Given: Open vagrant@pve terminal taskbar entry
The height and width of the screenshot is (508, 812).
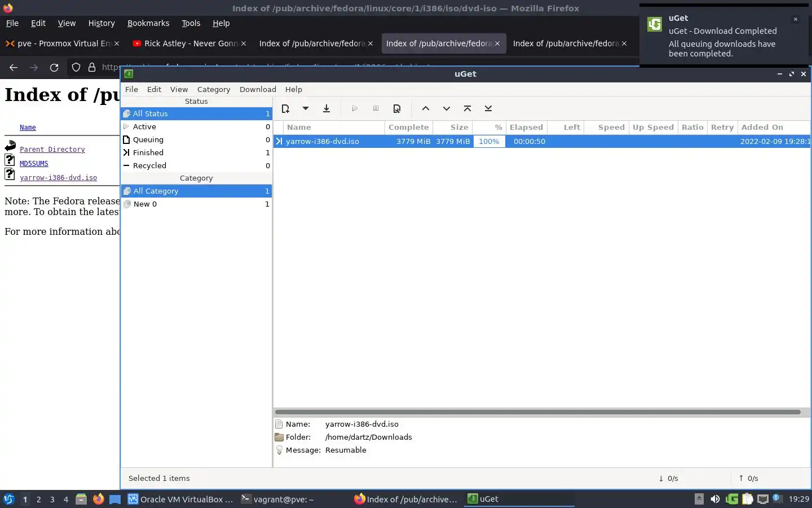Looking at the screenshot, I should (x=277, y=499).
